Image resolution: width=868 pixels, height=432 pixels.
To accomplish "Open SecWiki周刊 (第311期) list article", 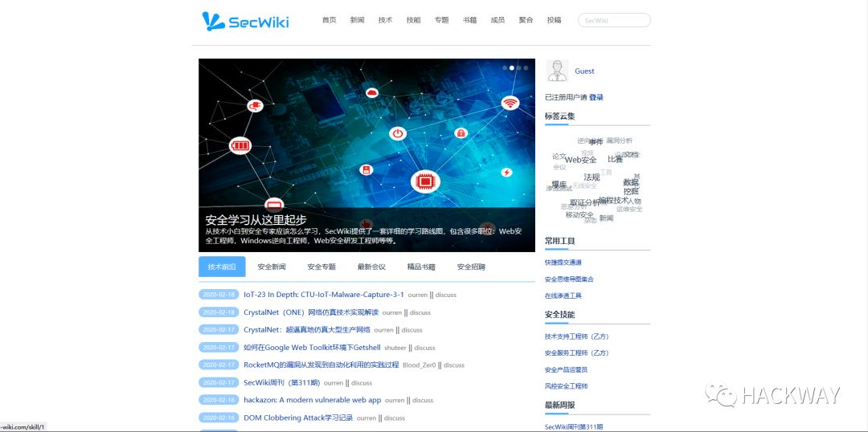I will tap(280, 382).
